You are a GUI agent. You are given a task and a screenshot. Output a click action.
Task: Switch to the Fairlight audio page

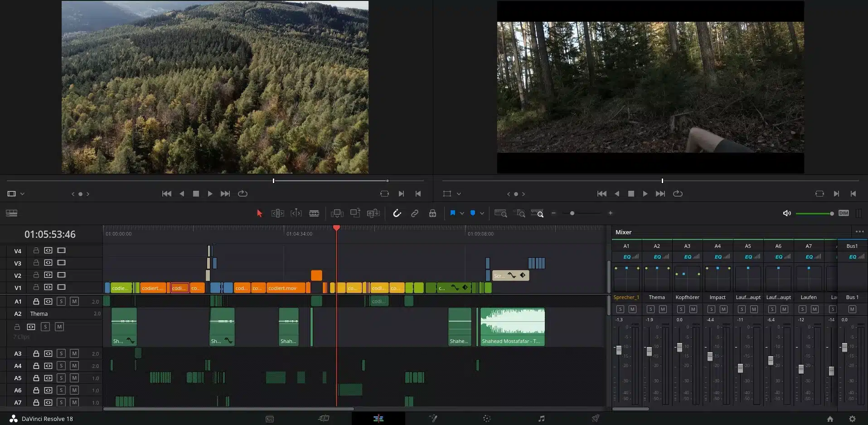(x=541, y=418)
